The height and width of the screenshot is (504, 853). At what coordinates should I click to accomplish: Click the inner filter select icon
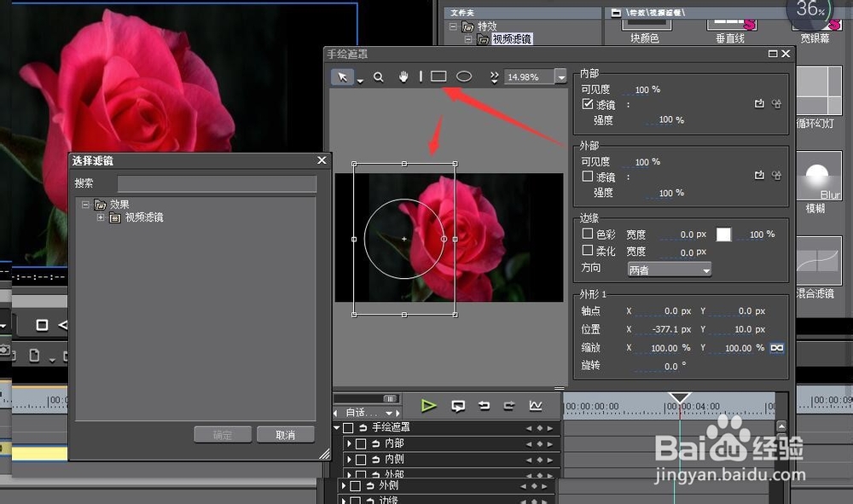759,103
